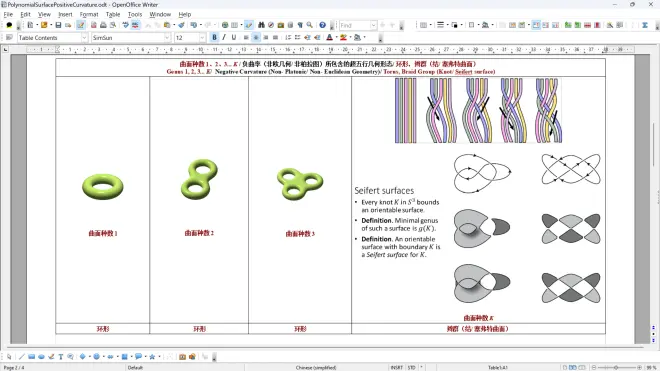The image size is (660, 371).
Task: Open the Table menu
Action: click(x=113, y=14)
